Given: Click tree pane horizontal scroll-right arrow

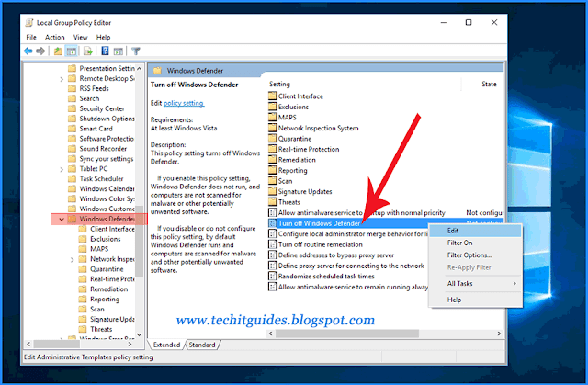Looking at the screenshot, I should (130, 344).
